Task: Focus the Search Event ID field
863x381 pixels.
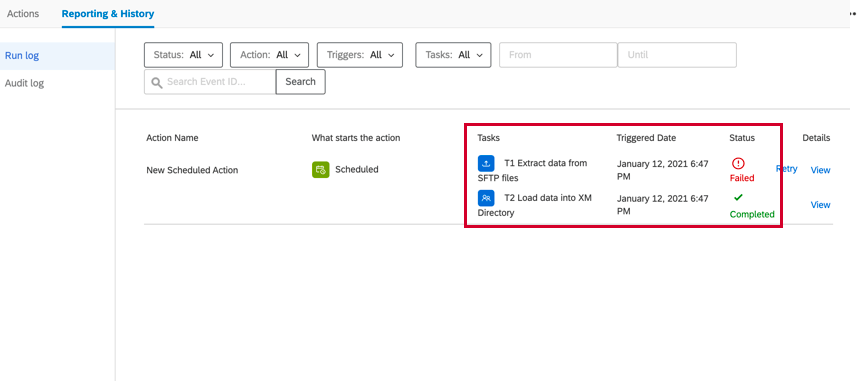Action: point(210,81)
